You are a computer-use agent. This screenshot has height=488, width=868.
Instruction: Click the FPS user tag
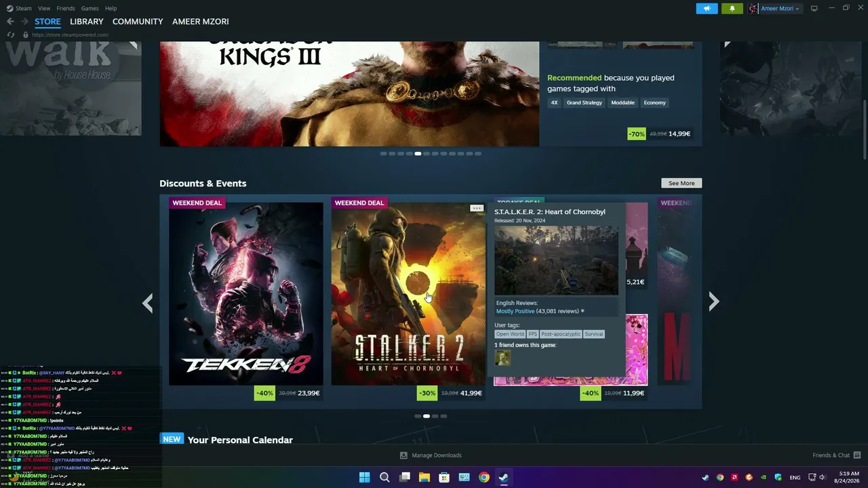[533, 334]
